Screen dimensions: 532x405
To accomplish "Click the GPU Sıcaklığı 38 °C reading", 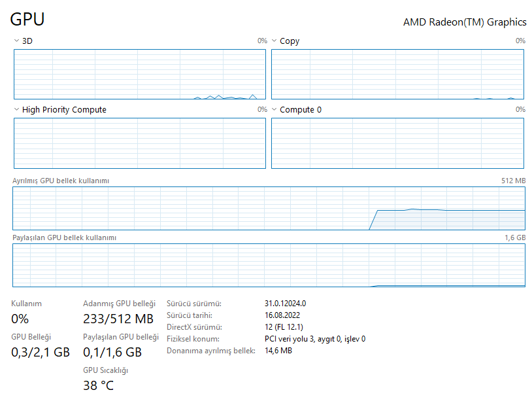I will point(98,385).
